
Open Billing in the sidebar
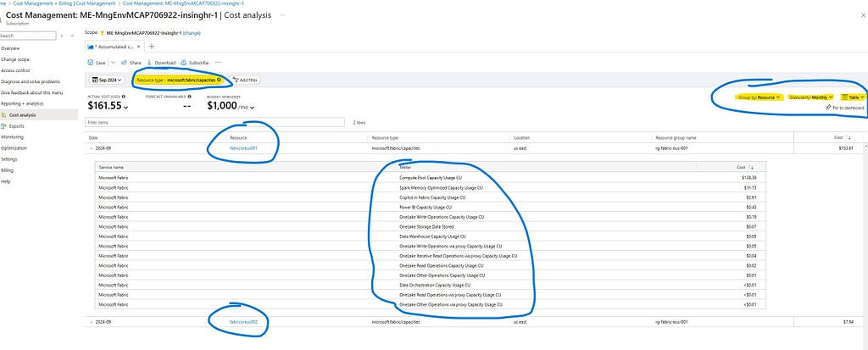(x=7, y=170)
